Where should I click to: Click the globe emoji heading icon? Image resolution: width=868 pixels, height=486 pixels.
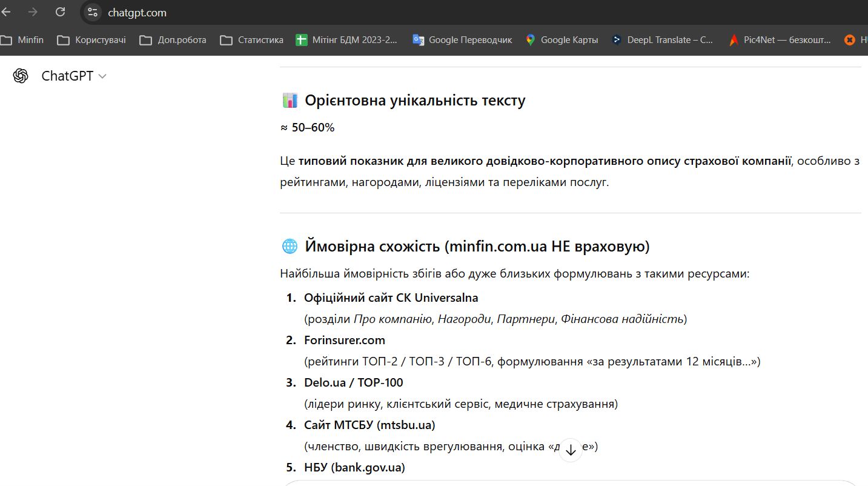coord(290,246)
